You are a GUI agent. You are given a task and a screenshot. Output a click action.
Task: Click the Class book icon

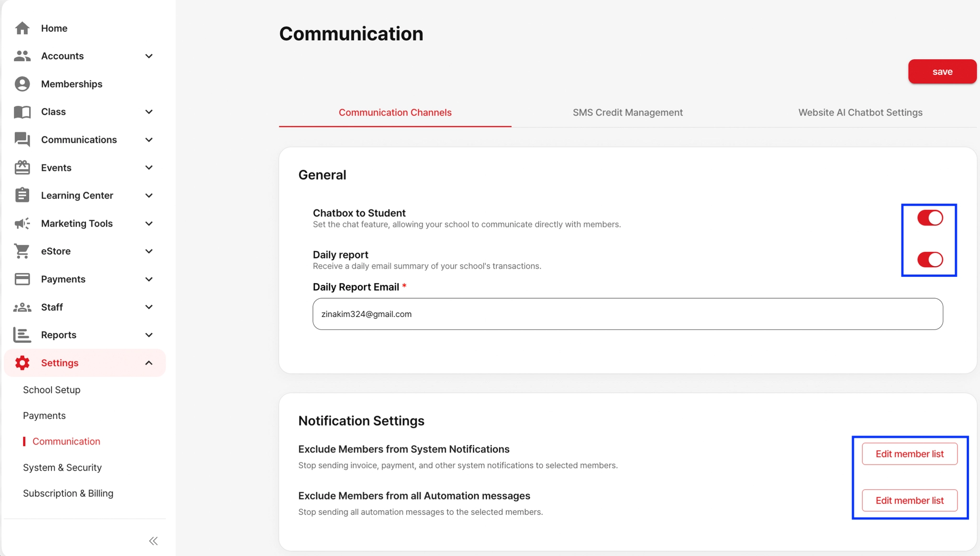[22, 111]
